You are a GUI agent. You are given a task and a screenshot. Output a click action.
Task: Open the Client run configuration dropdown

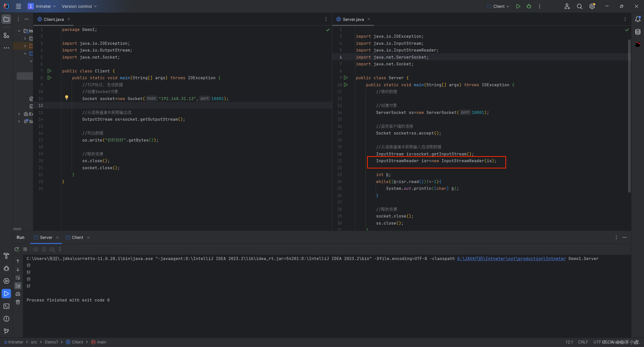[498, 6]
